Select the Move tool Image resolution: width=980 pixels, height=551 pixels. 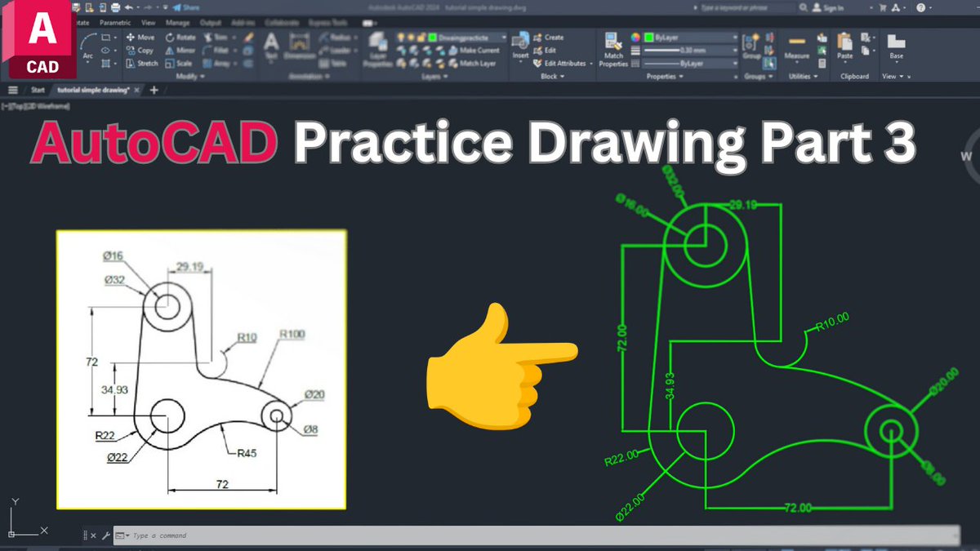[140, 38]
